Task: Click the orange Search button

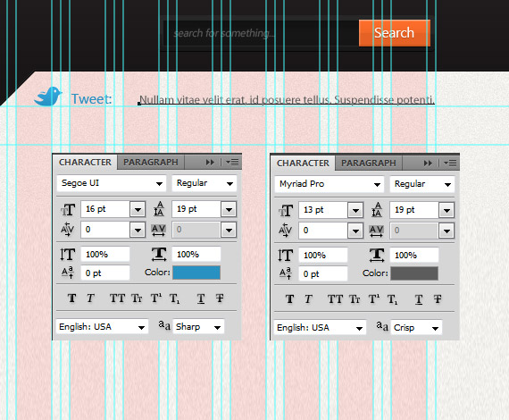Action: coord(395,33)
